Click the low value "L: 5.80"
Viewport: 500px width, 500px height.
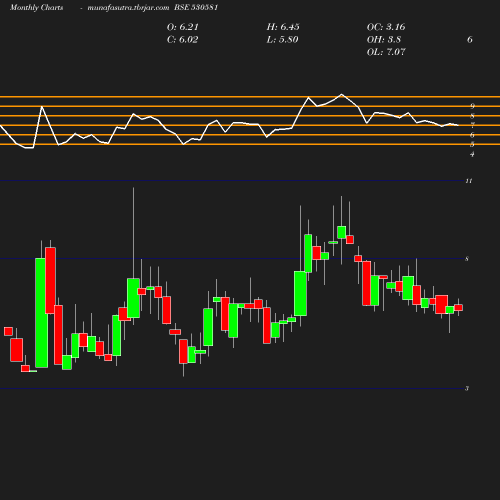tap(282, 40)
